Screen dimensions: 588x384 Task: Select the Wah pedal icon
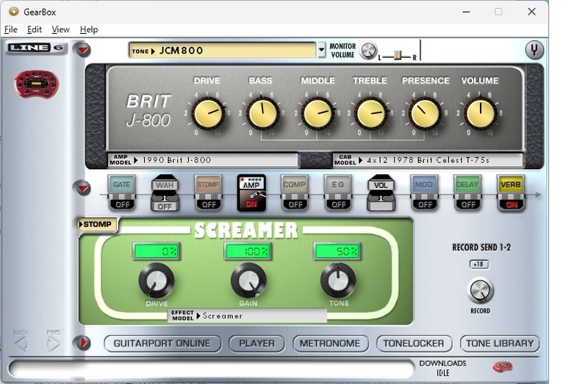pos(165,193)
